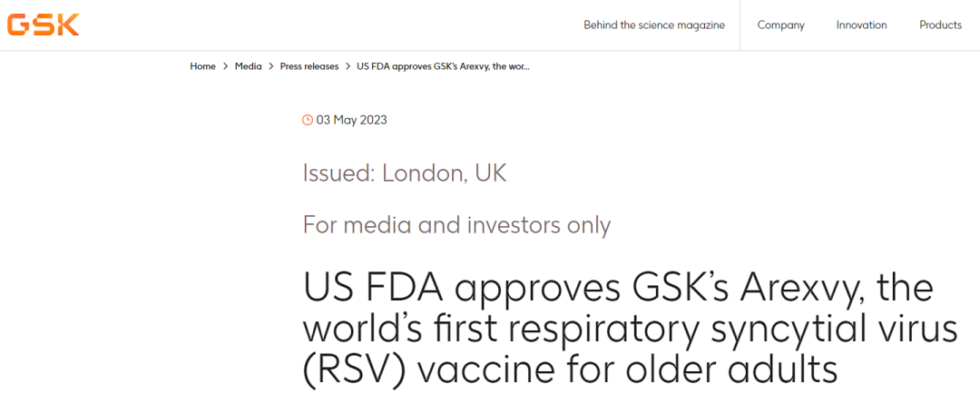Click the GSK logo
This screenshot has height=404, width=980.
click(43, 25)
